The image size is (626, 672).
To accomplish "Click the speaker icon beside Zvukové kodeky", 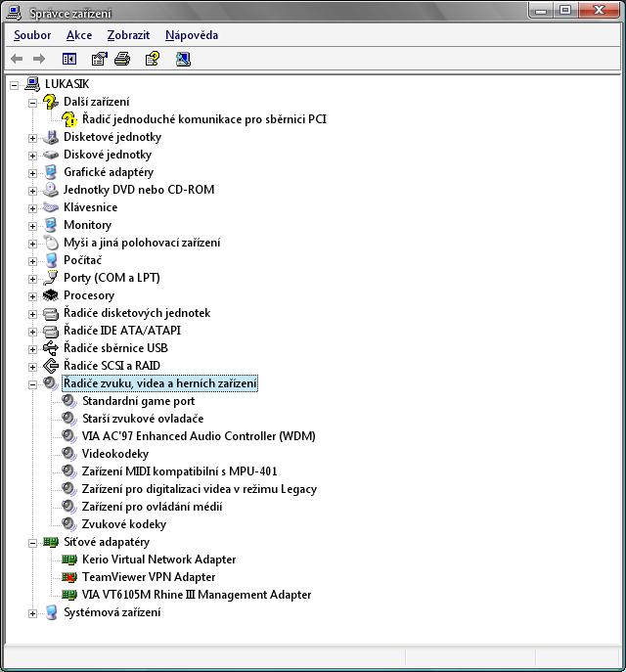I will tap(69, 524).
